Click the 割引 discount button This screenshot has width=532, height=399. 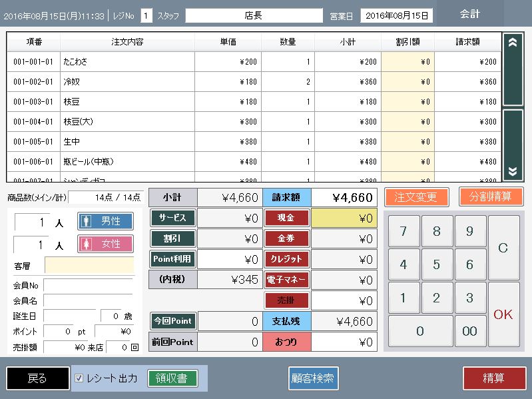[x=172, y=238]
